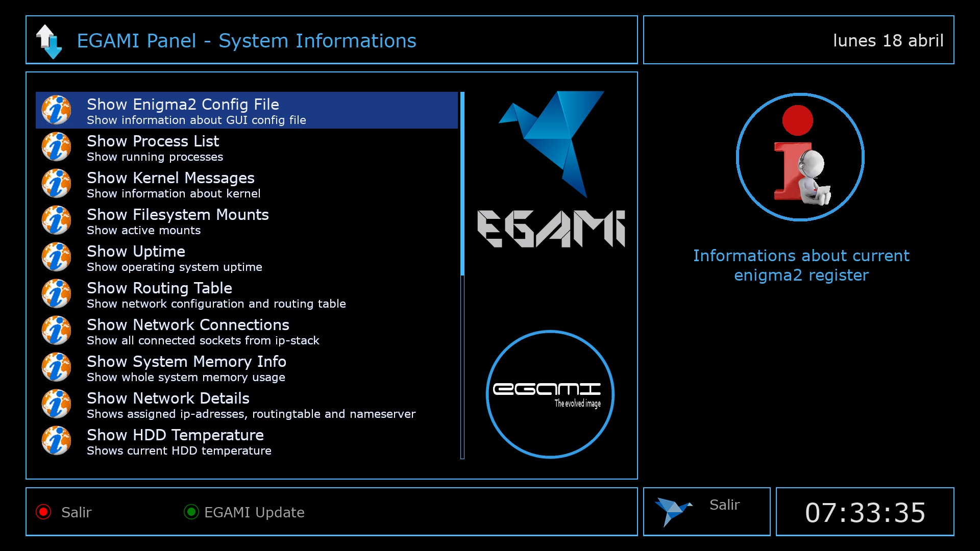Image resolution: width=980 pixels, height=551 pixels.
Task: Click the round EGAMI evolved image logo
Action: (x=550, y=394)
